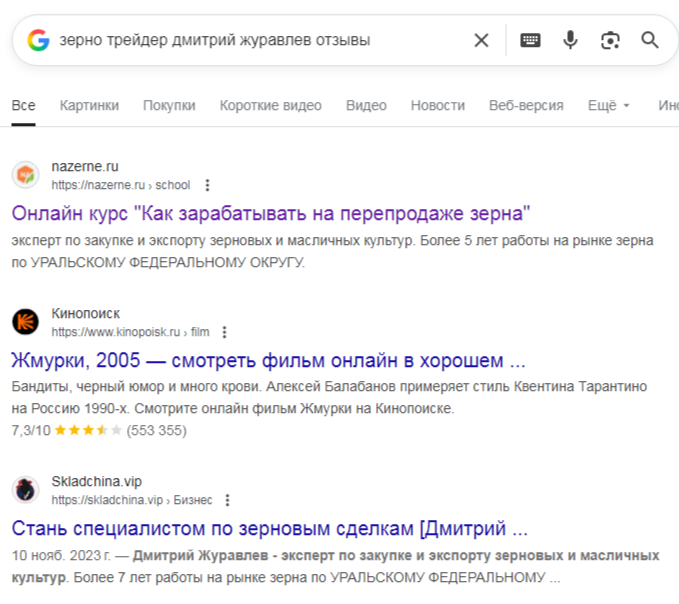Open the on-screen keyboard input tool
The height and width of the screenshot is (604, 679).
tap(530, 40)
